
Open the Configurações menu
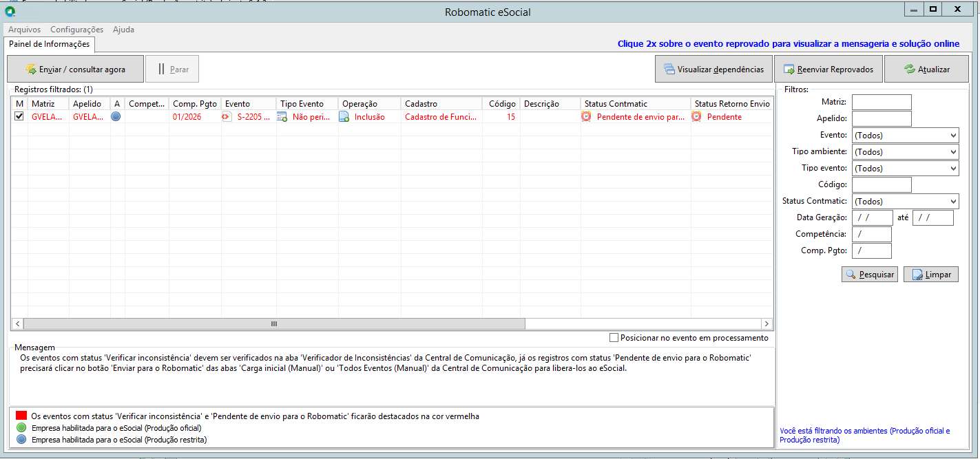click(x=76, y=30)
